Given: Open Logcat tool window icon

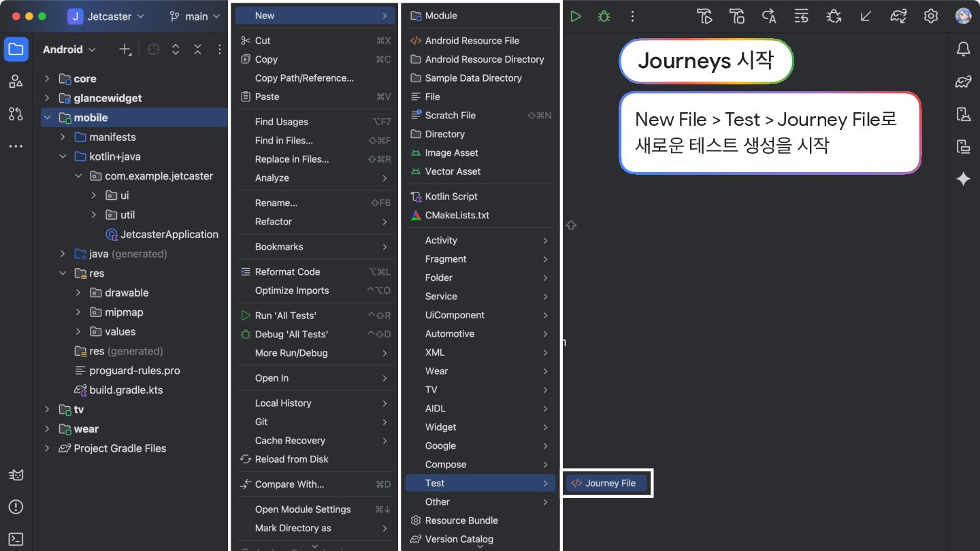Looking at the screenshot, I should tap(16, 475).
